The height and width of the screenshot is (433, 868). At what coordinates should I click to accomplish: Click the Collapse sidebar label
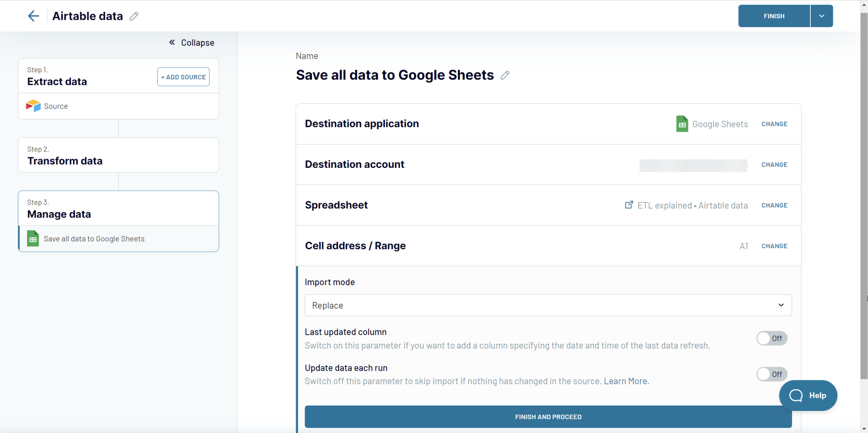[x=198, y=43]
